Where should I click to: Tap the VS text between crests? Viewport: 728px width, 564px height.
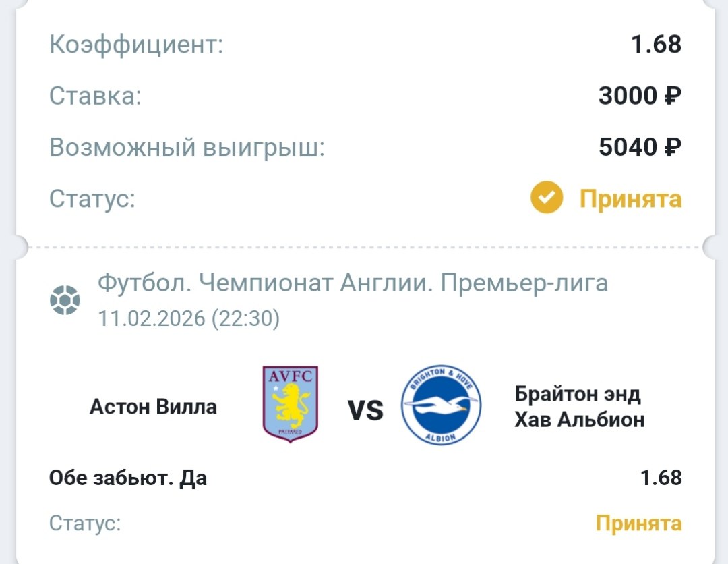tap(365, 410)
